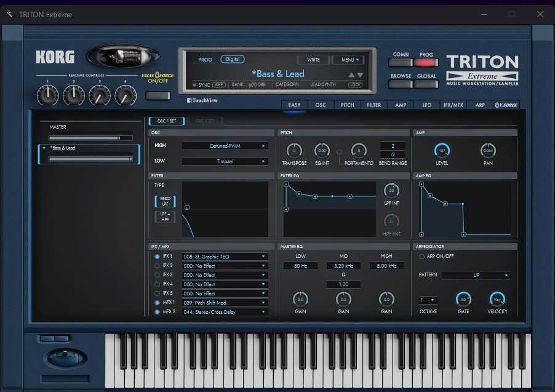Switch to the AMP tab

tap(401, 105)
